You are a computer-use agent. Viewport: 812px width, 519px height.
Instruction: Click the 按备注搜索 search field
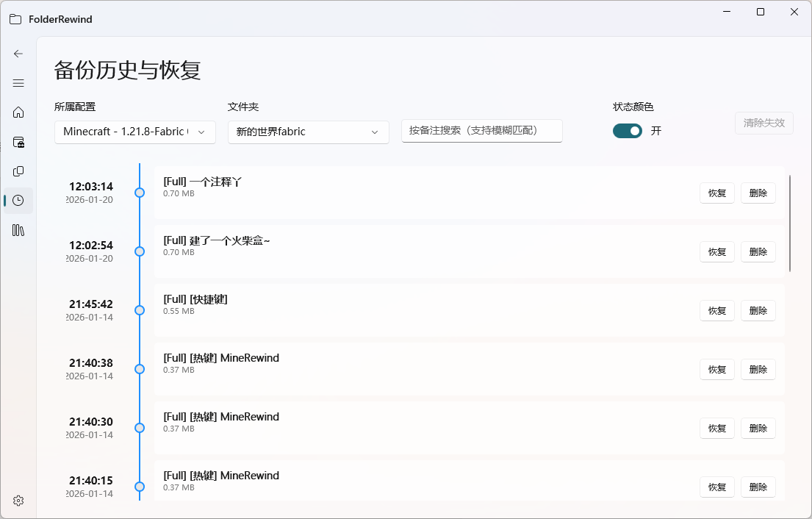[x=481, y=131]
